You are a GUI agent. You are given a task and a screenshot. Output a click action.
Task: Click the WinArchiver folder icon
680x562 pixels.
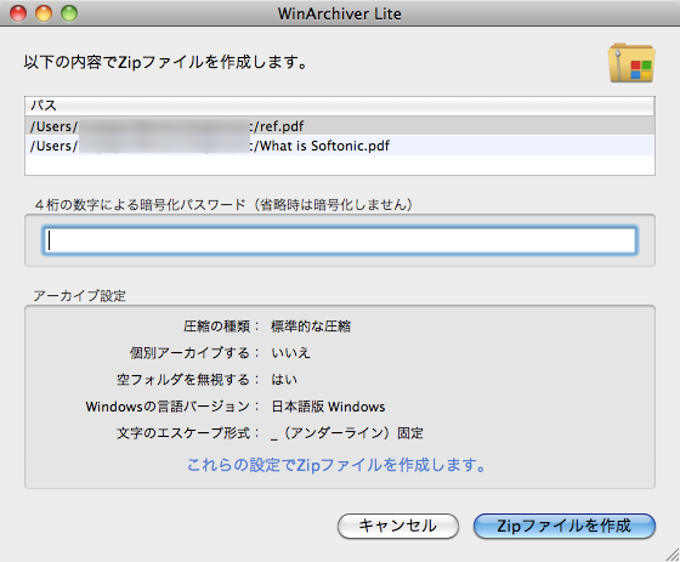[631, 63]
